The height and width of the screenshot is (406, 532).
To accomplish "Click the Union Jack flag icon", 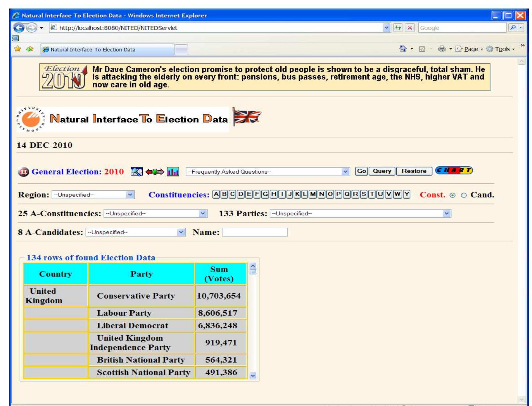I will coord(247,117).
